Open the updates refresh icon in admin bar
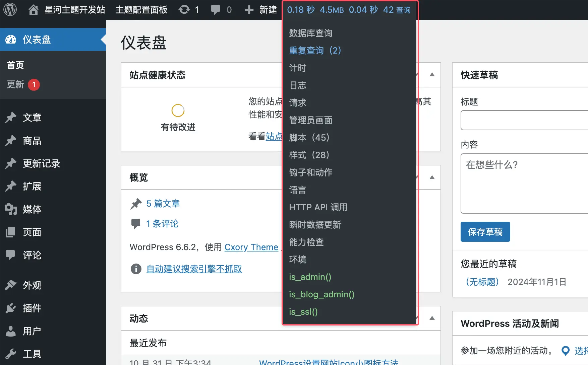Image resolution: width=588 pixels, height=365 pixels. (x=184, y=9)
